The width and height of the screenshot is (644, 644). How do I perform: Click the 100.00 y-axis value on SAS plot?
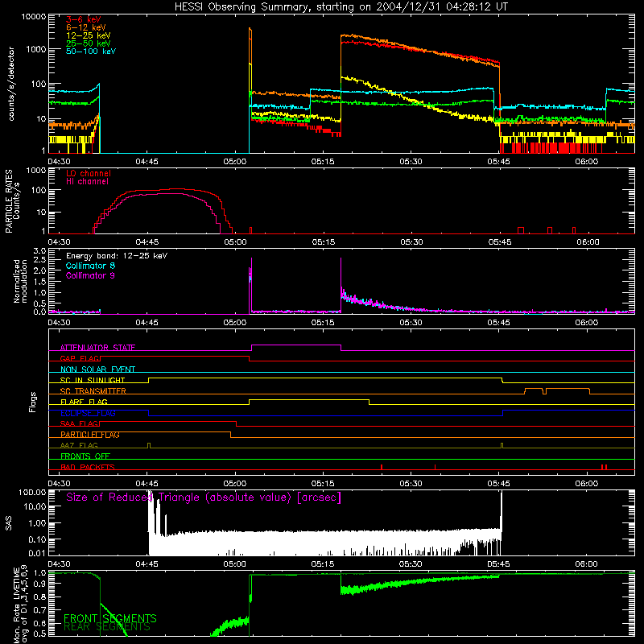32,492
